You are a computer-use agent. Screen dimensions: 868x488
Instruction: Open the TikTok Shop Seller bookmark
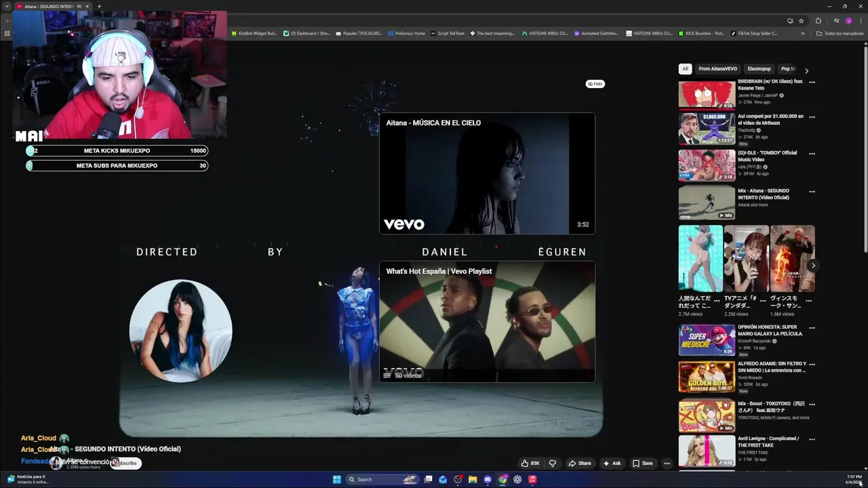click(x=754, y=33)
